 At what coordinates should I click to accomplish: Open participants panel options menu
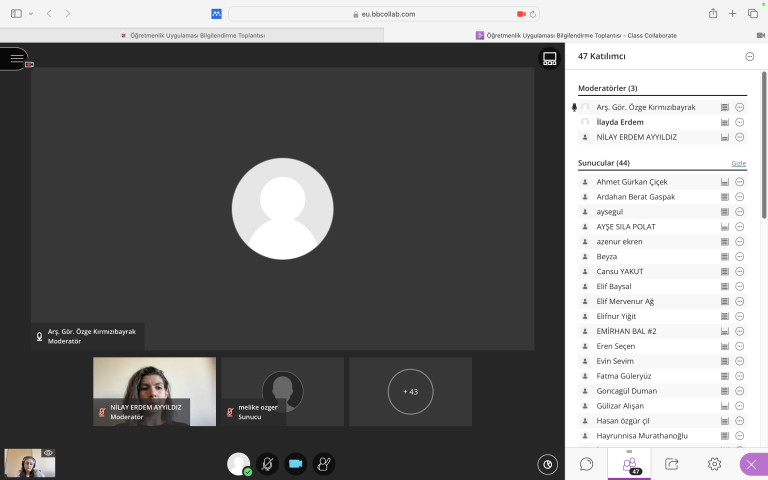(x=749, y=57)
